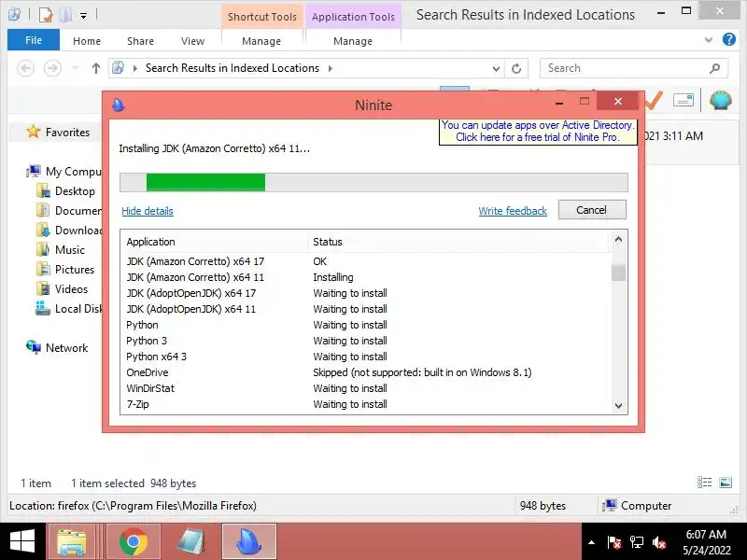Open Google Chrome from the taskbar
The image size is (747, 560).
tap(134, 542)
